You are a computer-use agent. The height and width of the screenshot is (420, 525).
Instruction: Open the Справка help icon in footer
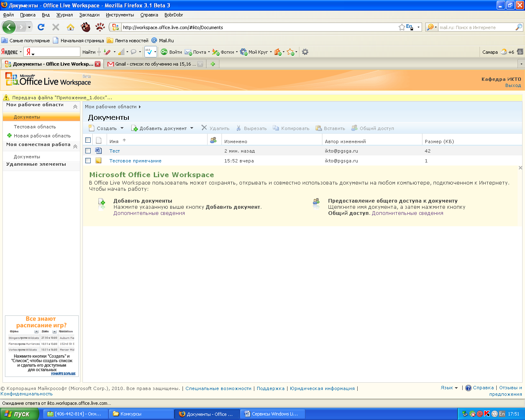468,388
